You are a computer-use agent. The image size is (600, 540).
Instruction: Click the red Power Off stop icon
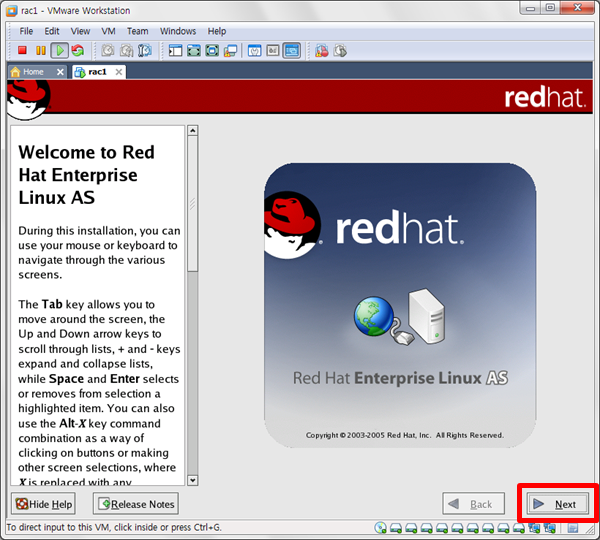(22, 50)
